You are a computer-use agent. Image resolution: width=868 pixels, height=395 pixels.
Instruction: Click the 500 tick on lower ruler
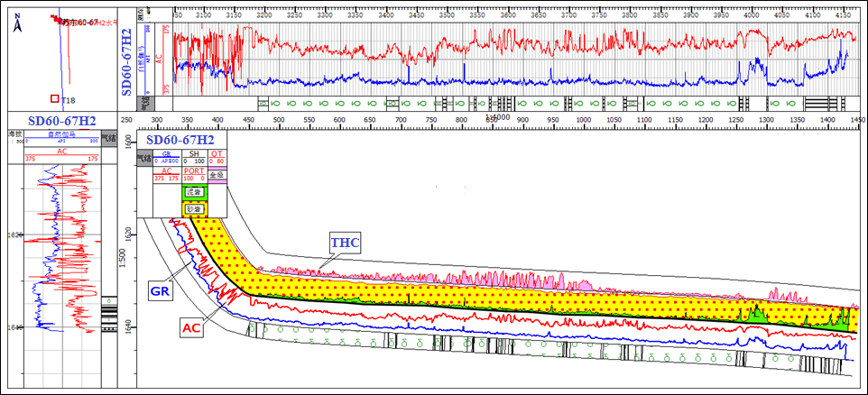click(x=279, y=120)
